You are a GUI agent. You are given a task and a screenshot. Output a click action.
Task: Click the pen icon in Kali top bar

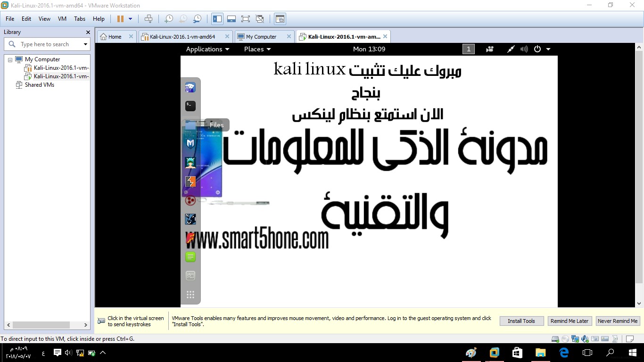(511, 49)
